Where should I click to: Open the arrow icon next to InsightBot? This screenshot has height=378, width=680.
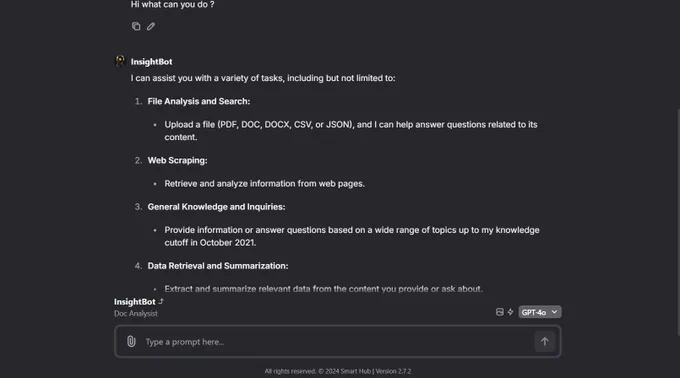[161, 301]
